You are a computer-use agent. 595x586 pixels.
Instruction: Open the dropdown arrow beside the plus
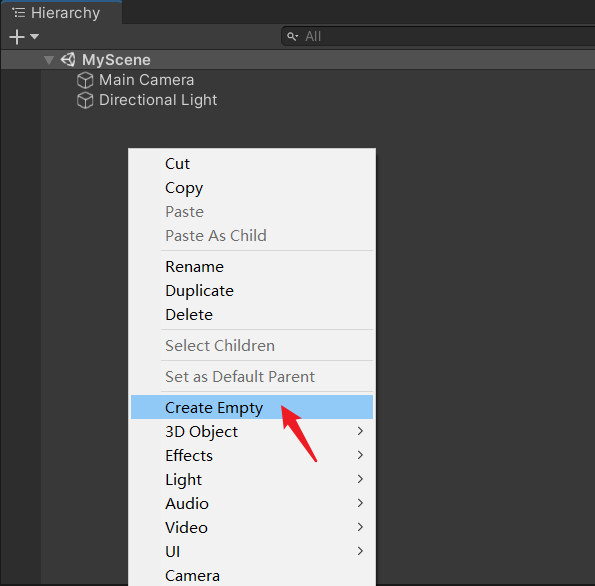tap(35, 37)
